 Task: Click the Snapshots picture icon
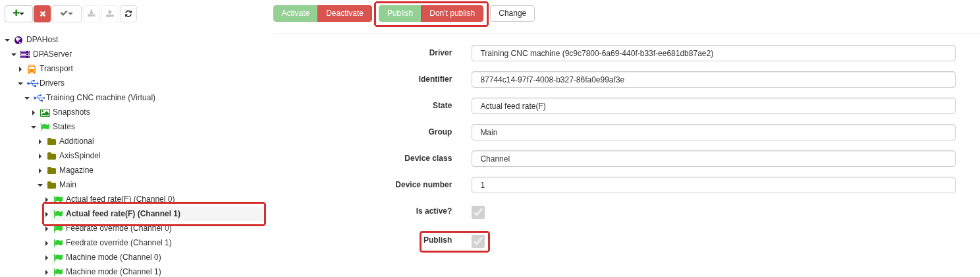pos(45,113)
